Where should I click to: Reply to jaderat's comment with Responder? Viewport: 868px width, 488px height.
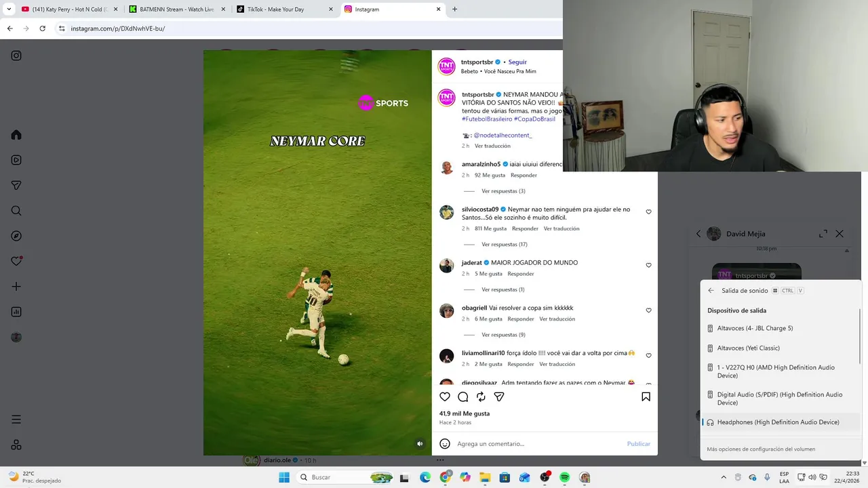coord(521,274)
